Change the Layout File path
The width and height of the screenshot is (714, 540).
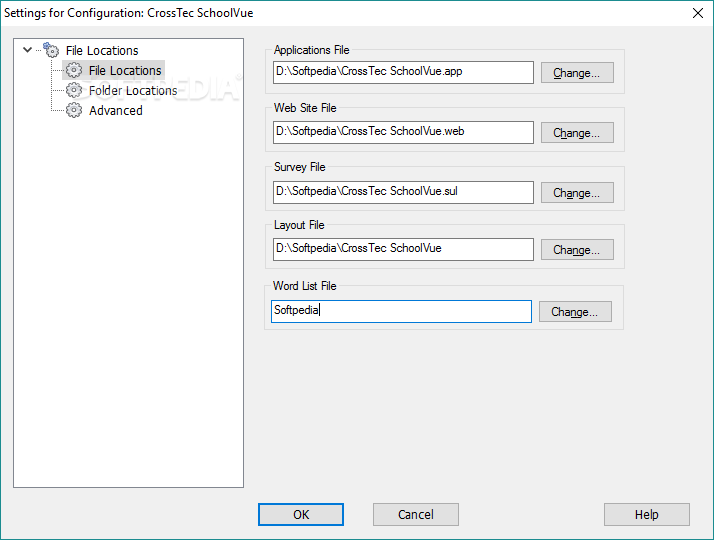577,250
